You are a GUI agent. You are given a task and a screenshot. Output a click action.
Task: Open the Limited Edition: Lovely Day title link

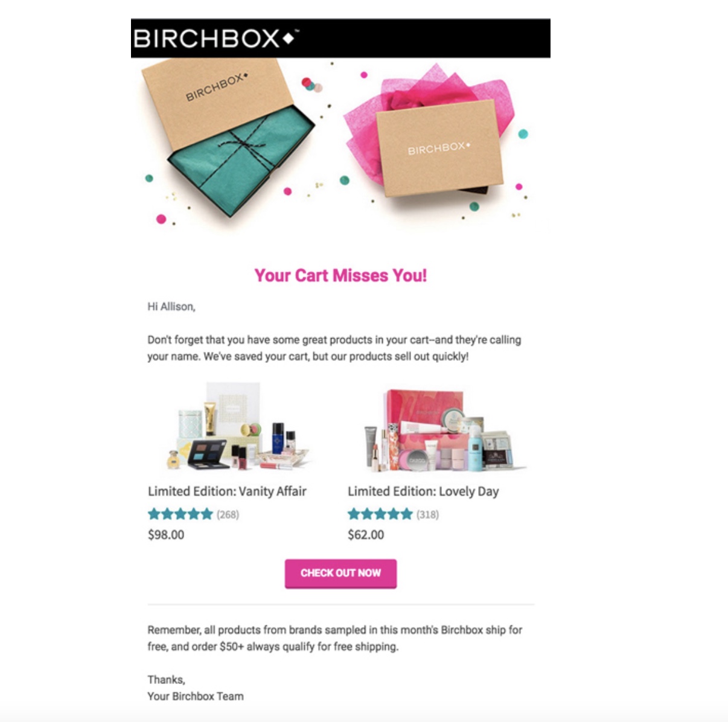(x=423, y=491)
